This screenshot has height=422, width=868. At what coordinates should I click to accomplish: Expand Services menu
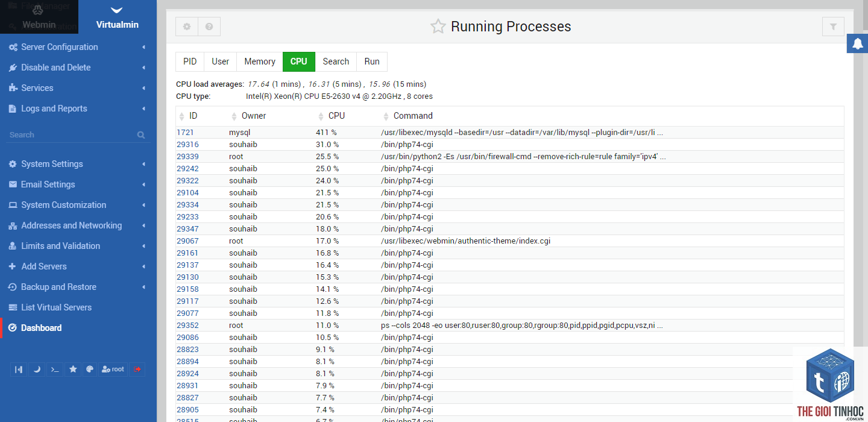[x=78, y=88]
